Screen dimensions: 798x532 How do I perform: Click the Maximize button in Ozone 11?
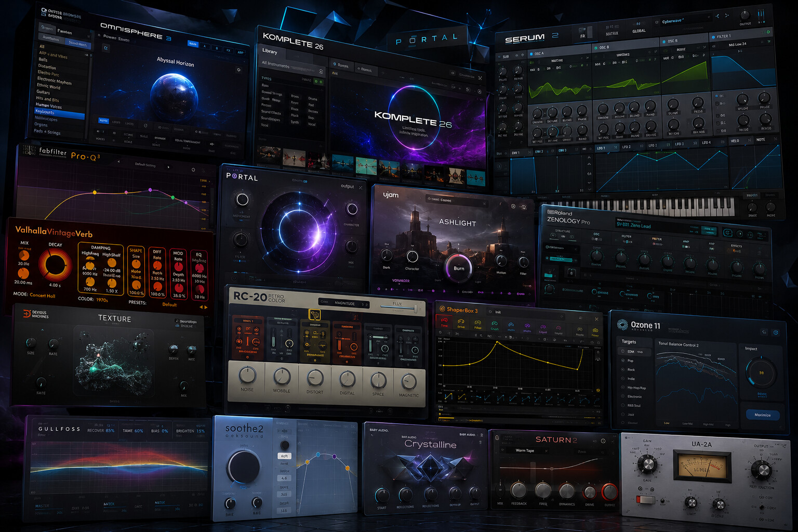pyautogui.click(x=763, y=415)
